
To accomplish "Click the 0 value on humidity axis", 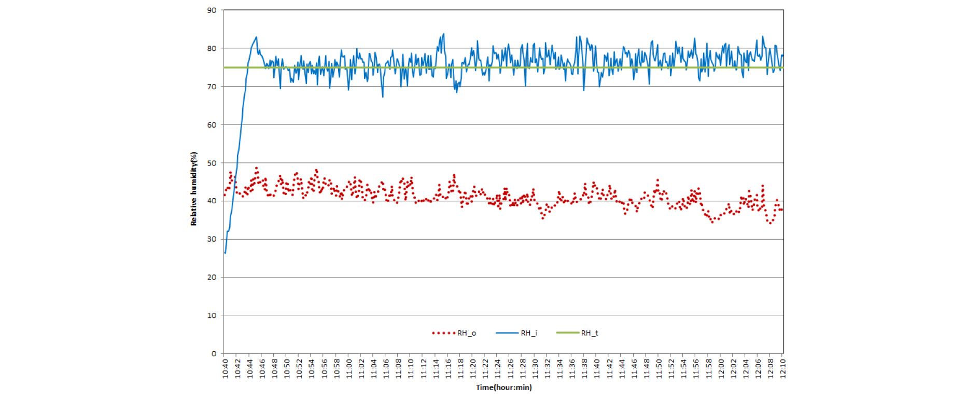I will pos(214,354).
